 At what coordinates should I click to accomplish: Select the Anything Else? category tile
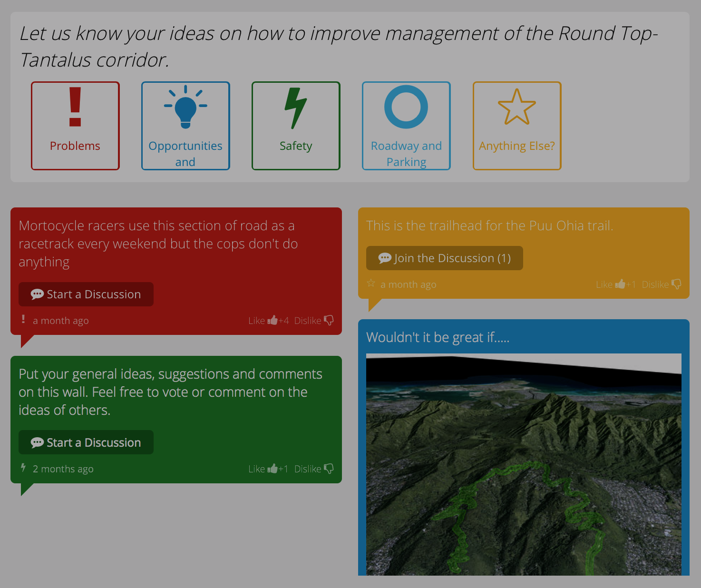pos(517,126)
